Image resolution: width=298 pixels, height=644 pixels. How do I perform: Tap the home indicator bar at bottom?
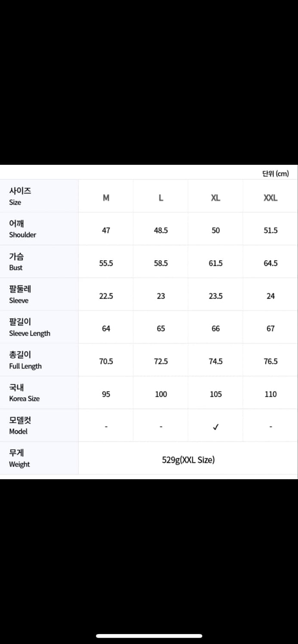coord(149,636)
